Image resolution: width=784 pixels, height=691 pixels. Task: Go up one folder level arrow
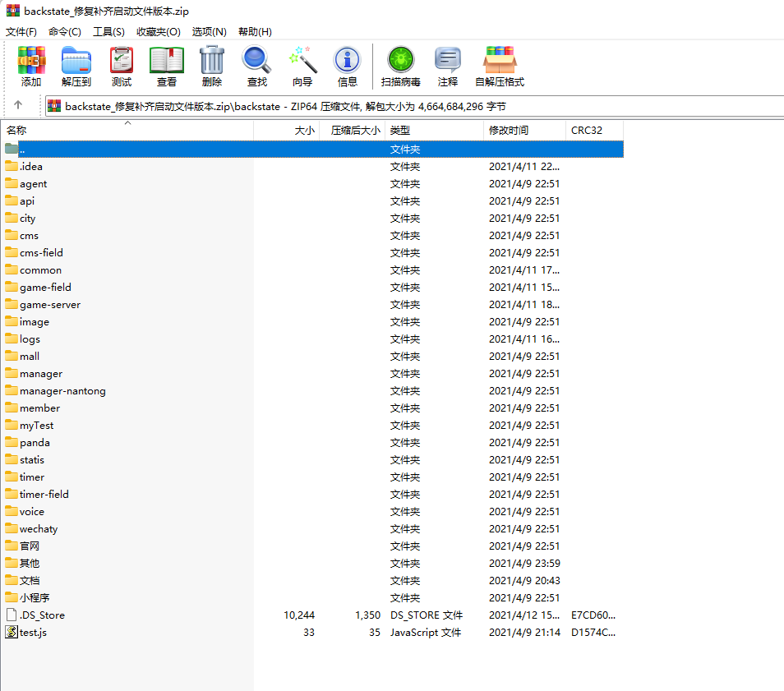(x=18, y=106)
